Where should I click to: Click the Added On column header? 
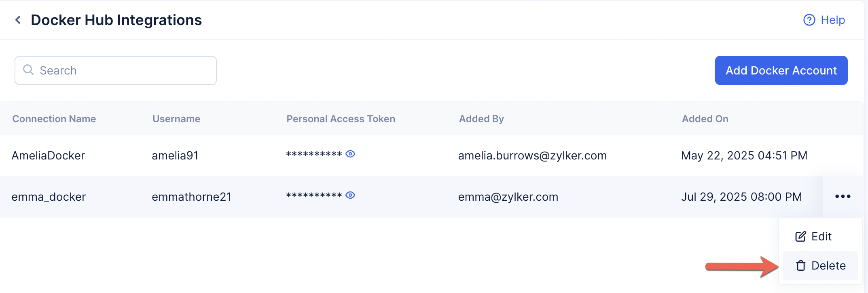point(705,119)
